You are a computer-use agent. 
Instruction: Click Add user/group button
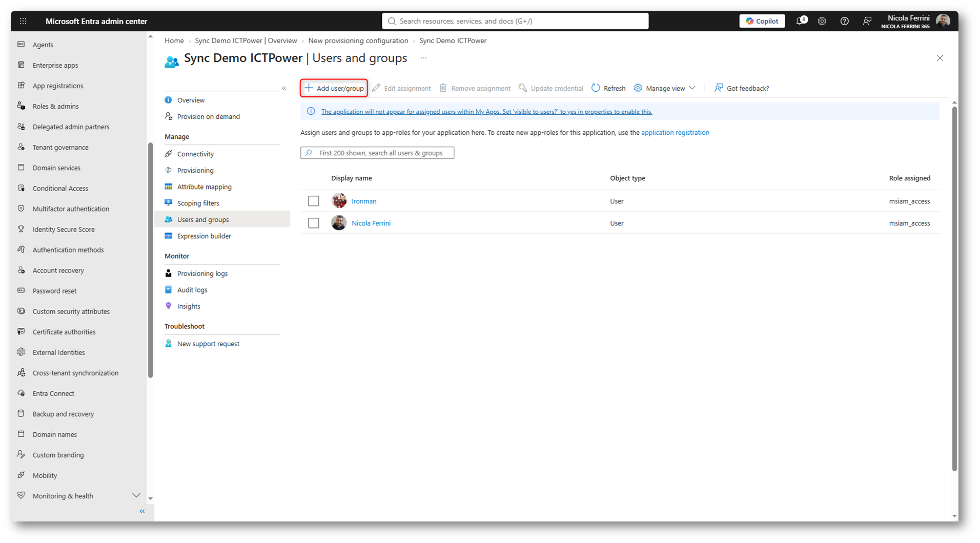pos(334,88)
